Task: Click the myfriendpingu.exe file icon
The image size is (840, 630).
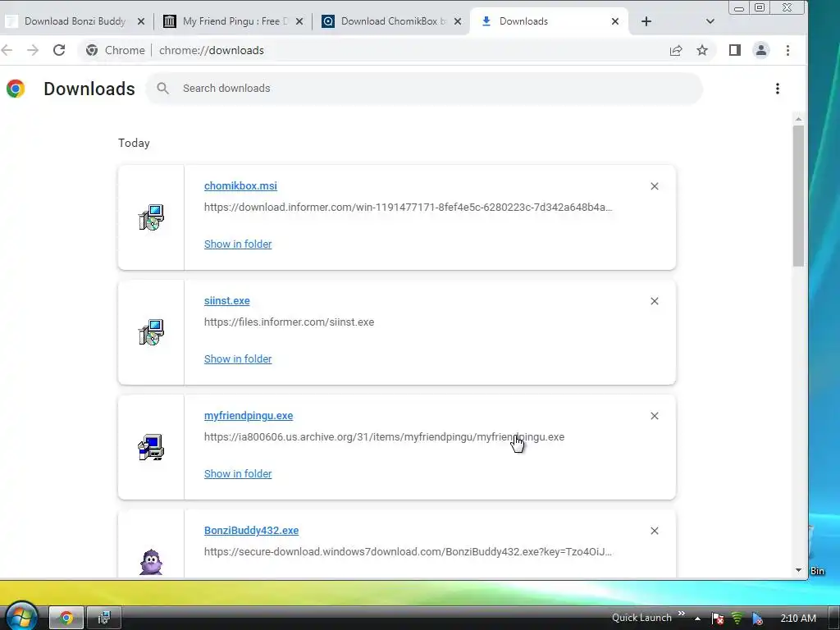Action: point(151,447)
